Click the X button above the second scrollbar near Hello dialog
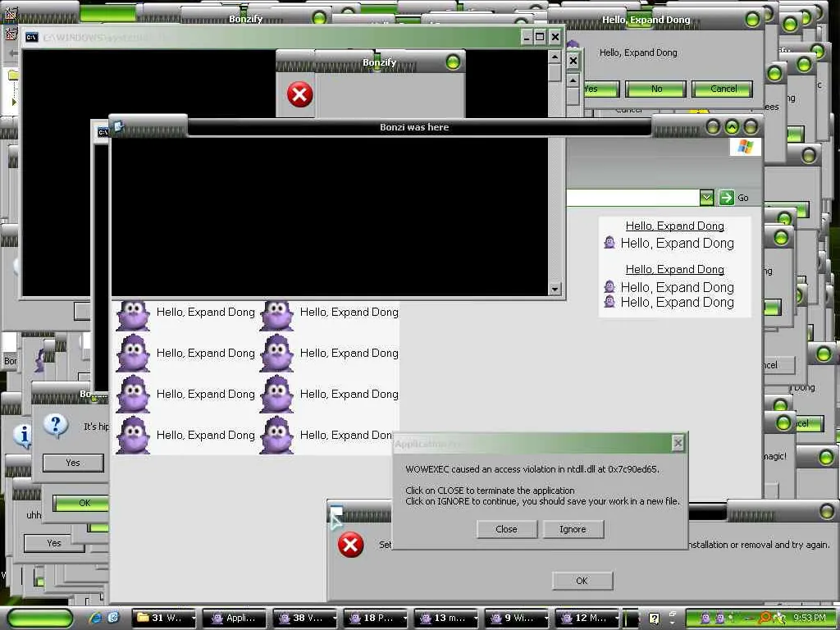 tap(573, 61)
